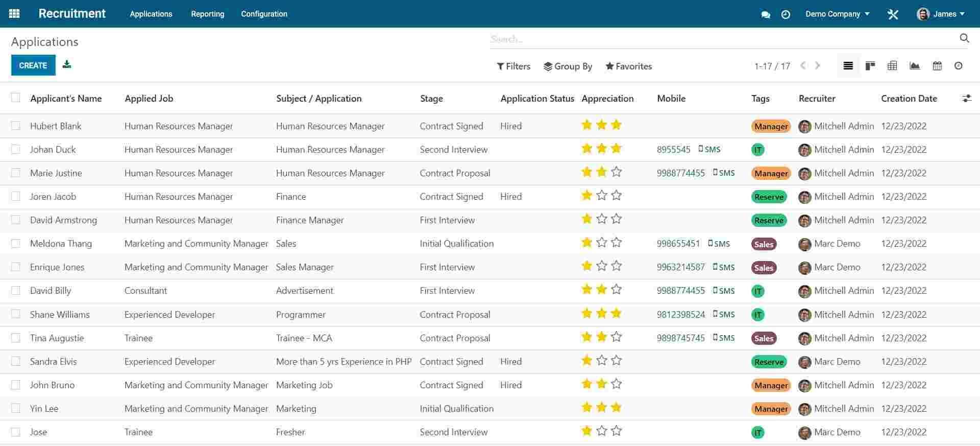Open optional columns settings icon
Screen dimensions: 980x446
pos(967,99)
